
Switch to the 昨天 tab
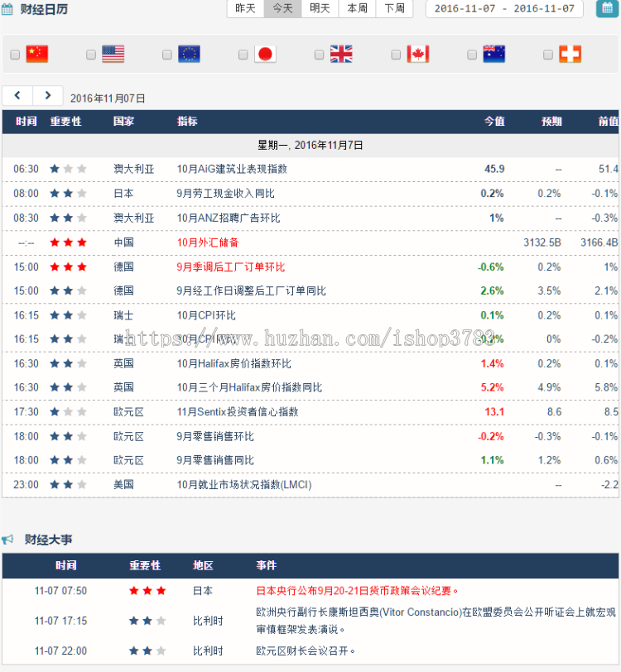tap(246, 8)
